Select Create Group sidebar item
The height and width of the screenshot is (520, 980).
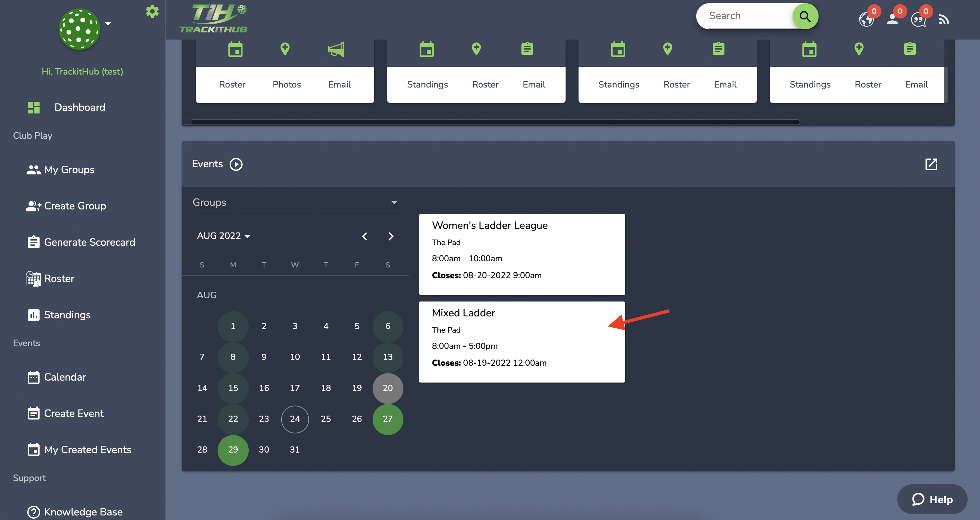(66, 206)
